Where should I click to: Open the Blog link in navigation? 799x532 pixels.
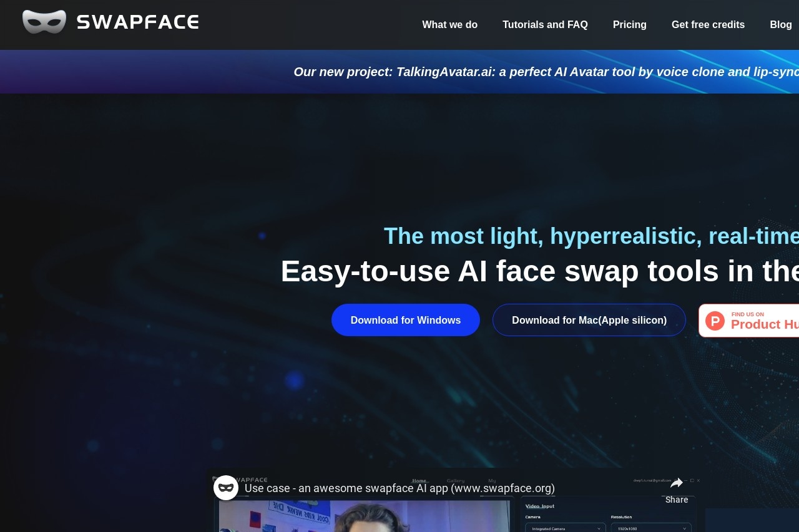coord(781,25)
